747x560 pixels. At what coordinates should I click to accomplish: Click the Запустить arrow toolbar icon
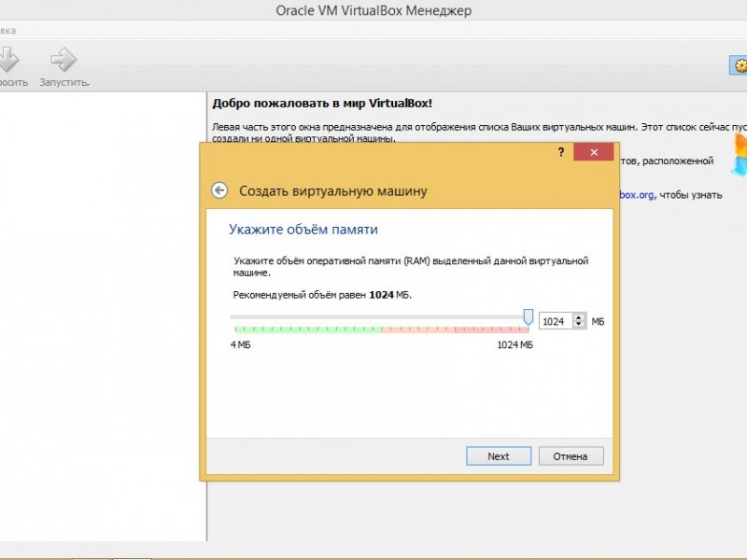pos(63,60)
